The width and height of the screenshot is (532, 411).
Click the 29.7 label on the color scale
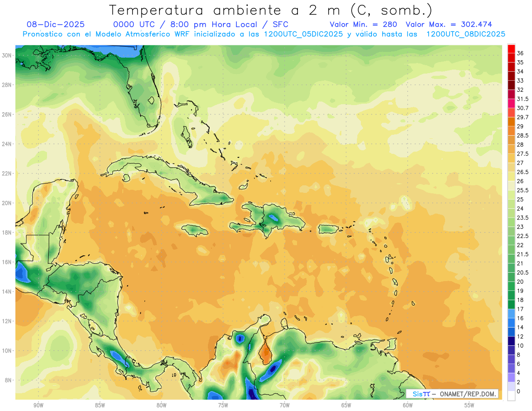[522, 117]
